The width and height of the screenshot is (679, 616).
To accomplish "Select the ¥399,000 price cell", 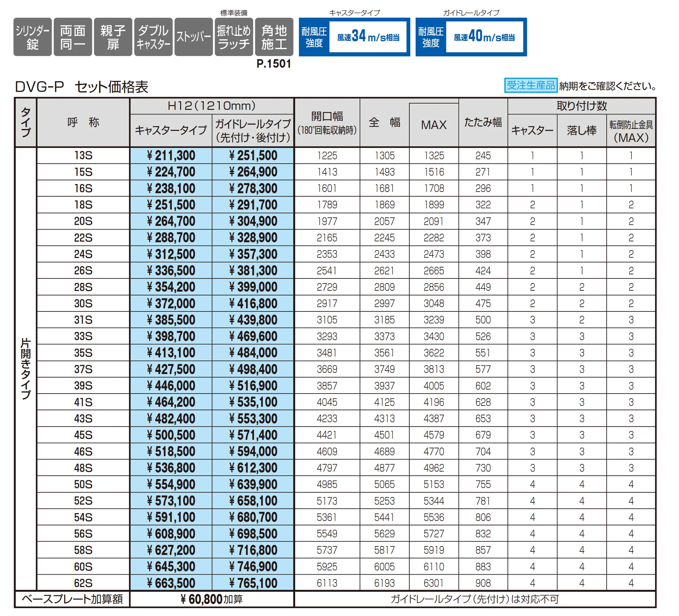I will [x=253, y=287].
